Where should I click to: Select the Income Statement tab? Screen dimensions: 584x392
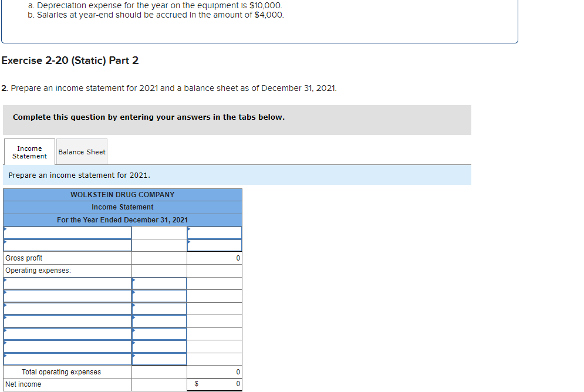(29, 151)
